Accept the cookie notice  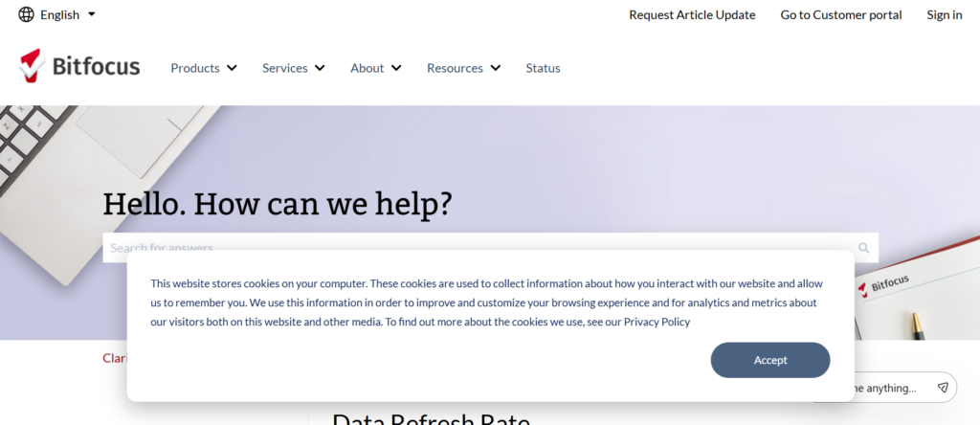[x=769, y=360]
